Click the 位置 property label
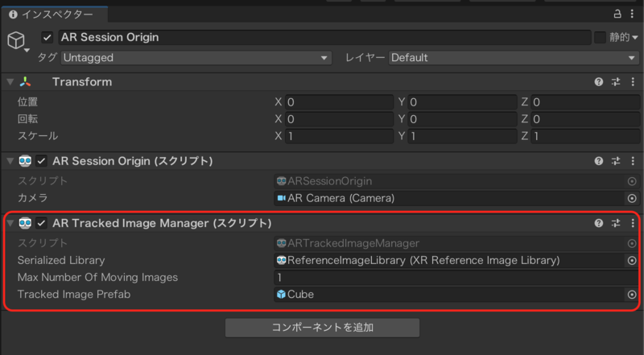This screenshot has height=355, width=644. point(27,102)
